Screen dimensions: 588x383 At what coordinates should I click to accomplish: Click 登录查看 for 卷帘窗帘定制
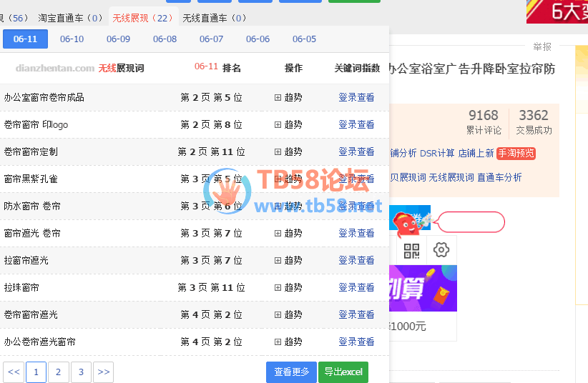tap(357, 151)
